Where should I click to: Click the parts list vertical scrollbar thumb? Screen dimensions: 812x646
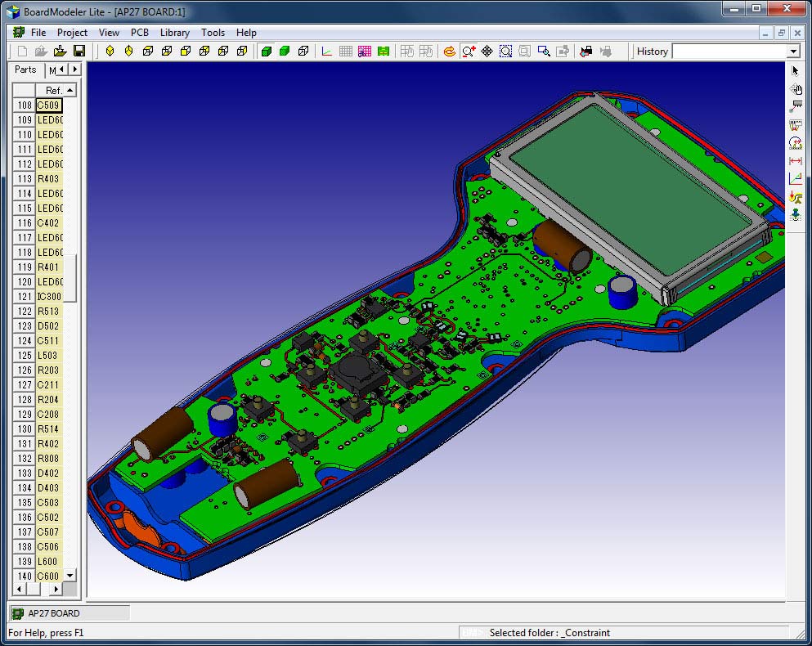coord(70,278)
